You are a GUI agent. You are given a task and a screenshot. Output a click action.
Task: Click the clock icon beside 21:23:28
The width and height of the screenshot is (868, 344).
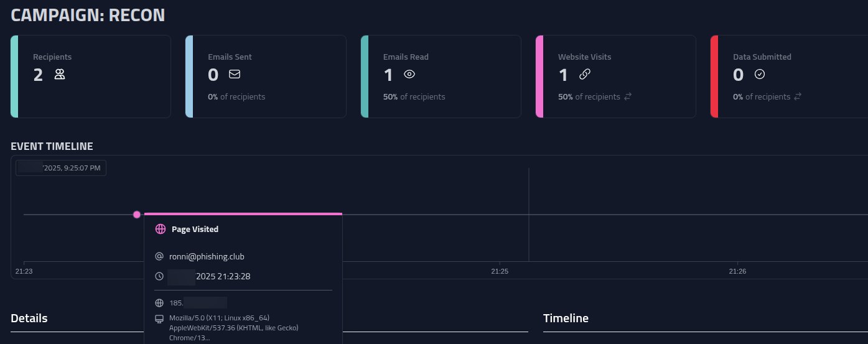(159, 276)
